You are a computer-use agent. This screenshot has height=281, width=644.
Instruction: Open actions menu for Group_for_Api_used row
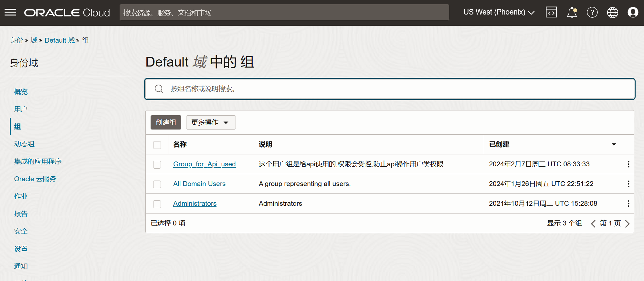point(628,164)
